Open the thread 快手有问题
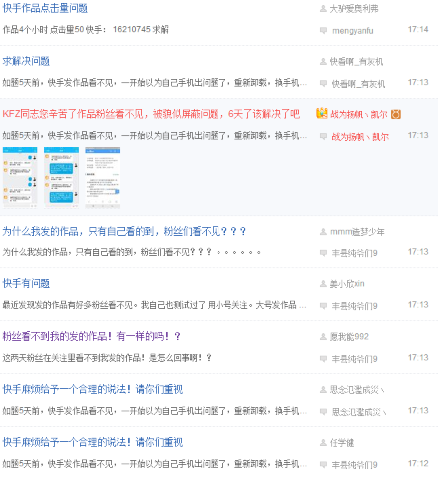Viewport: 438px width, 479px height. (x=26, y=283)
